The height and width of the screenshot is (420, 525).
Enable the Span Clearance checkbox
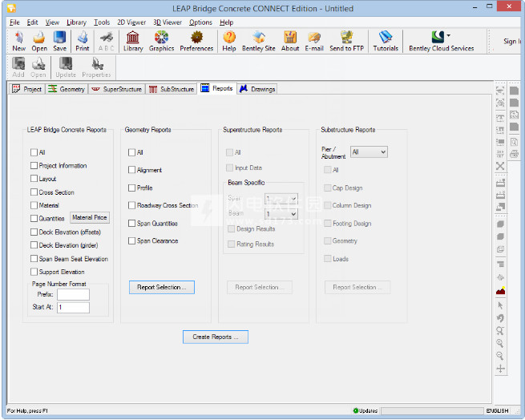point(131,240)
